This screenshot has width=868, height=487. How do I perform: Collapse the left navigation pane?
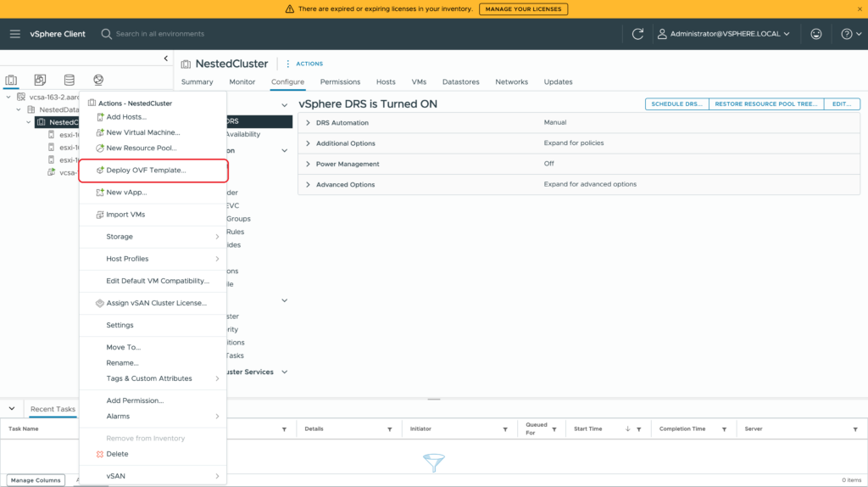click(x=165, y=59)
